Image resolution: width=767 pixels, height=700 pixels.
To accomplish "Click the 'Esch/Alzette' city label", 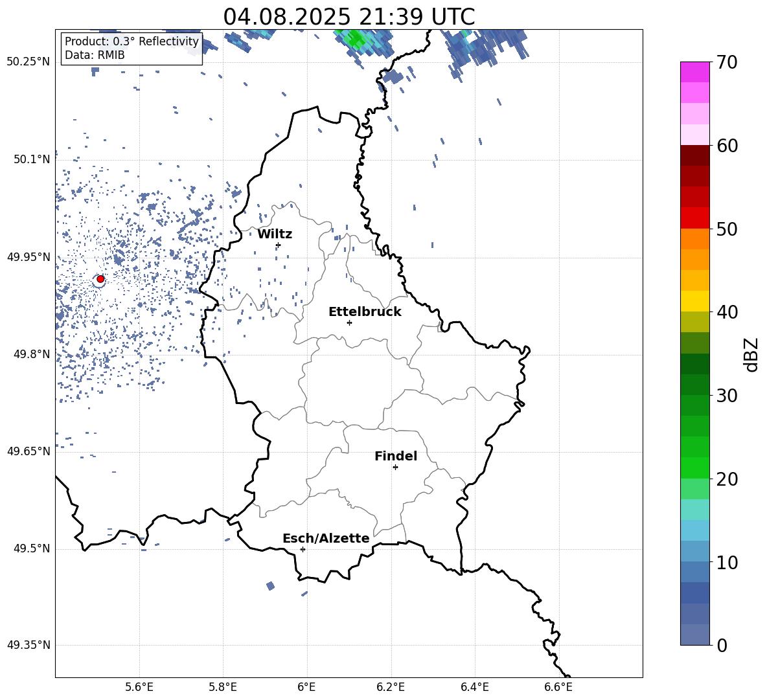I will point(326,538).
